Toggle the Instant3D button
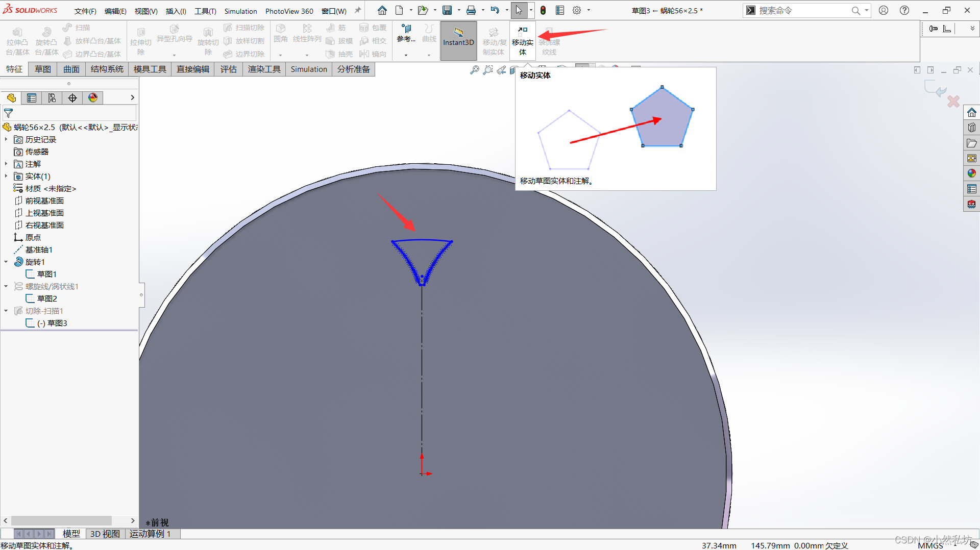 (458, 41)
